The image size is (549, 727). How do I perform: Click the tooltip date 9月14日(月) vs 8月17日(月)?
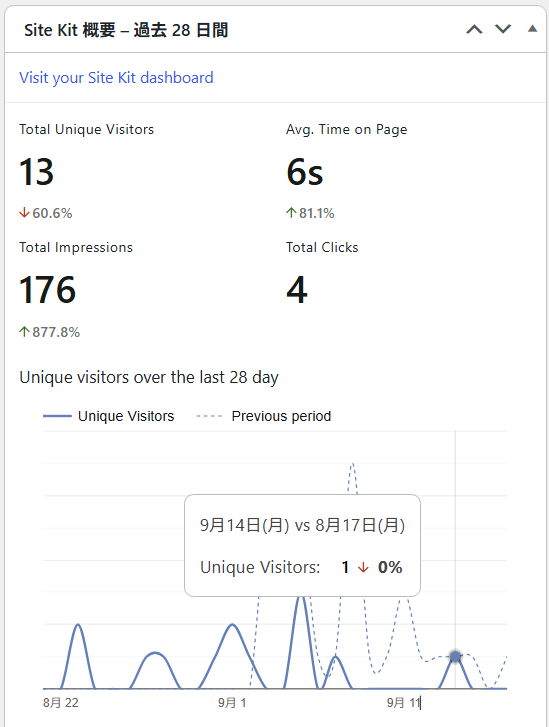coord(302,525)
